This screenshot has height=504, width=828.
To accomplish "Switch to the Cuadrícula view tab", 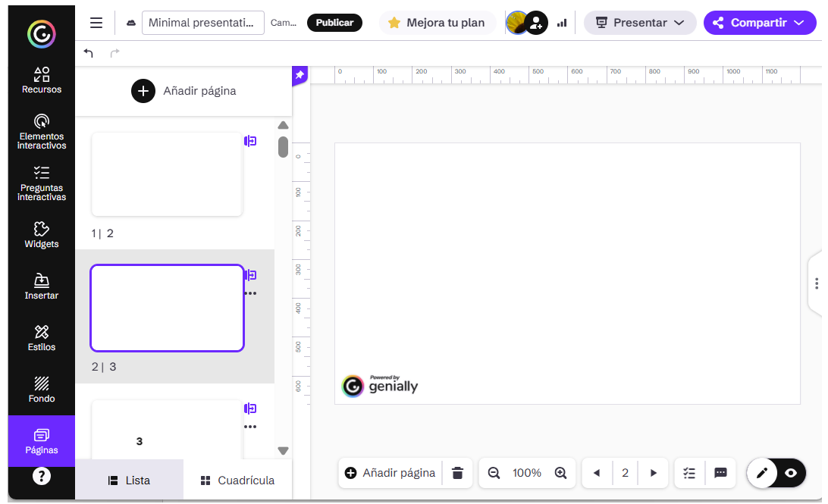I will tap(237, 481).
